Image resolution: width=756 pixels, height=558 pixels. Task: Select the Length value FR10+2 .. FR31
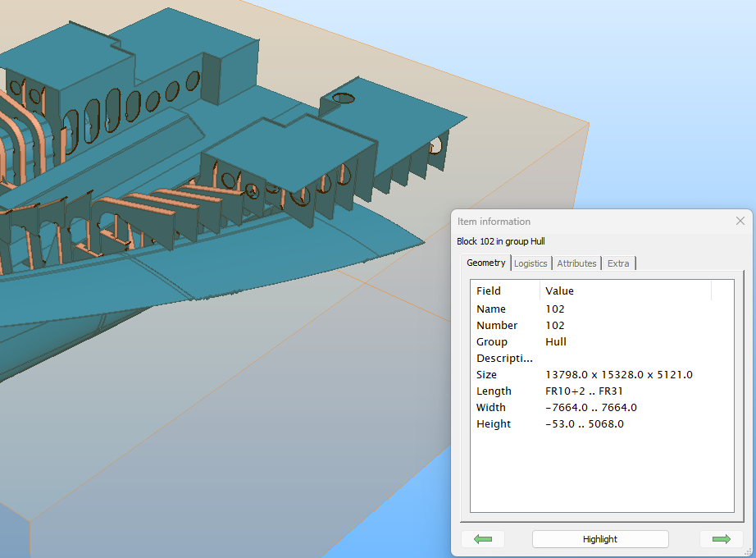click(x=584, y=391)
